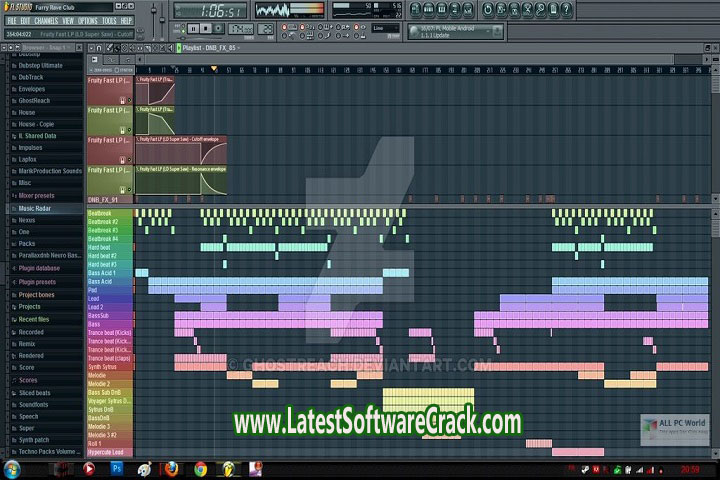Image resolution: width=720 pixels, height=480 pixels.
Task: Toggle the Playlist snap magnet icon
Action: coord(99,48)
